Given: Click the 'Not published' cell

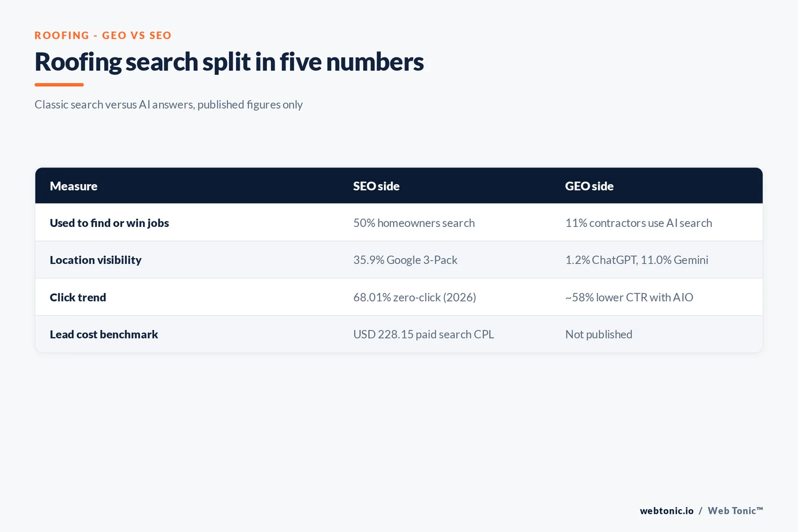Looking at the screenshot, I should click(598, 334).
